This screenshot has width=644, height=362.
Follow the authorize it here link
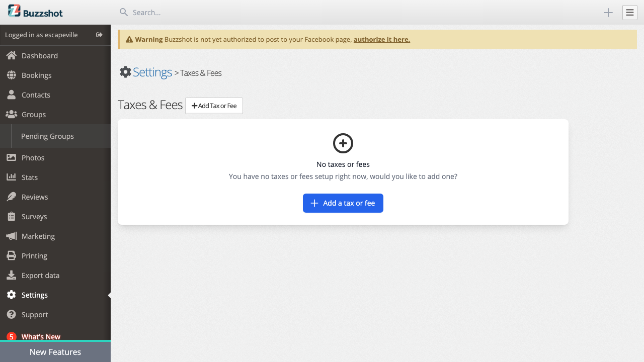coord(381,39)
